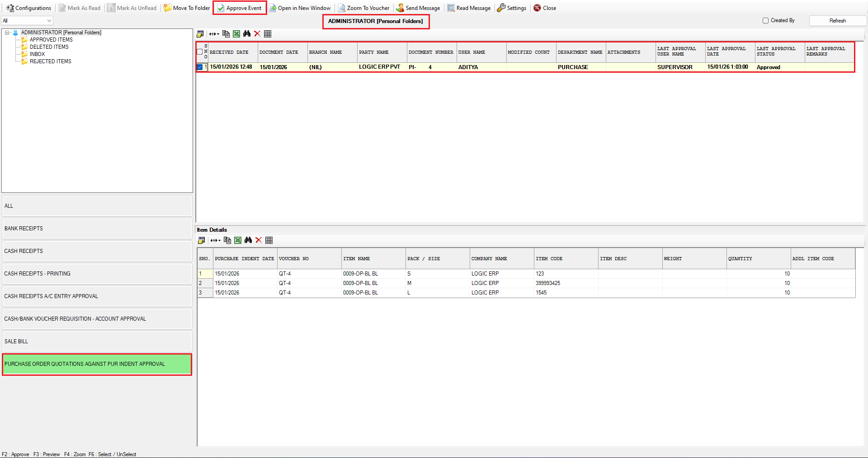This screenshot has height=458, width=868.
Task: Click the copy icon in Item Details toolbar
Action: 227,240
